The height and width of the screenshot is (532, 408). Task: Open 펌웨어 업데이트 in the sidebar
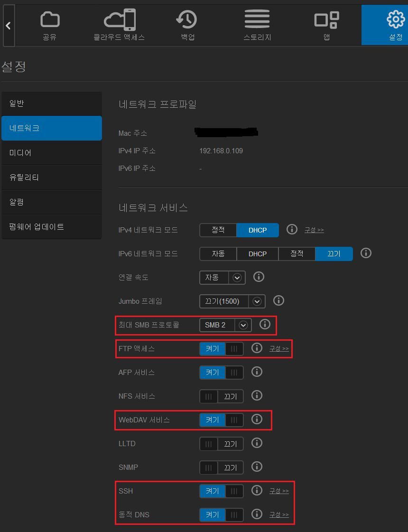pyautogui.click(x=52, y=227)
